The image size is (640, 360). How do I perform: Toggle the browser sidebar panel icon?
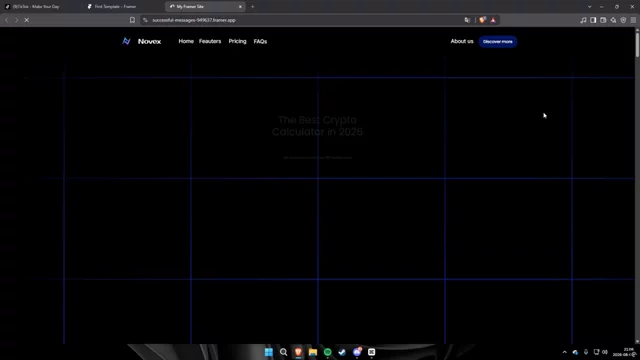pyautogui.click(x=593, y=20)
